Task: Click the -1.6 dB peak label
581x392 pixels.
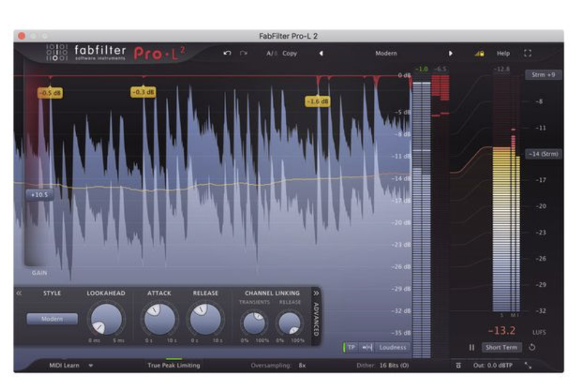Action: click(x=318, y=101)
